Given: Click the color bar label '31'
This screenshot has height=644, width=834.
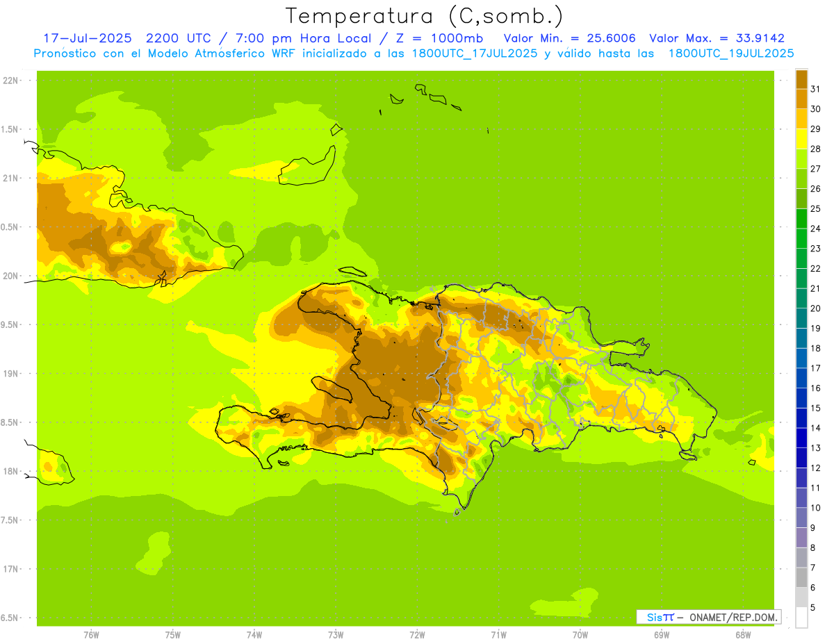Looking at the screenshot, I should tap(816, 89).
